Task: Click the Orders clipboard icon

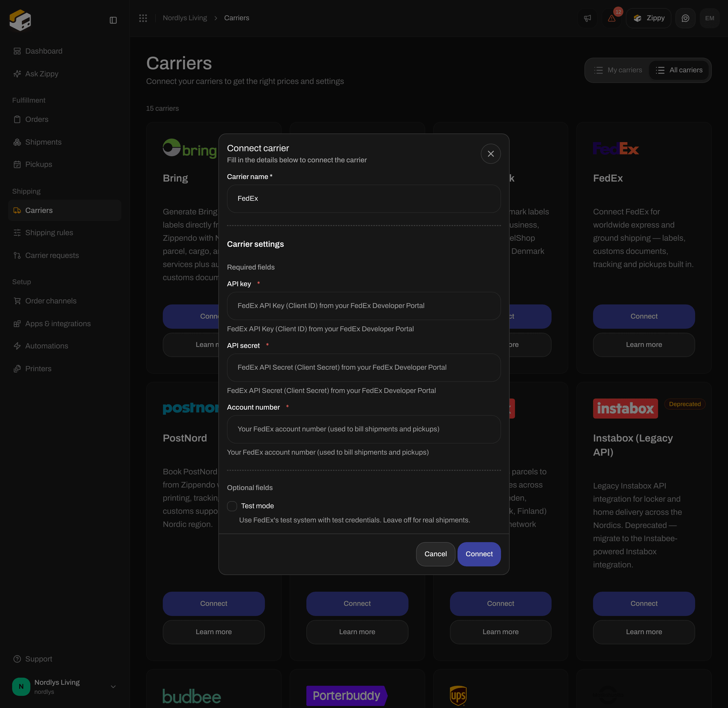Action: [17, 119]
